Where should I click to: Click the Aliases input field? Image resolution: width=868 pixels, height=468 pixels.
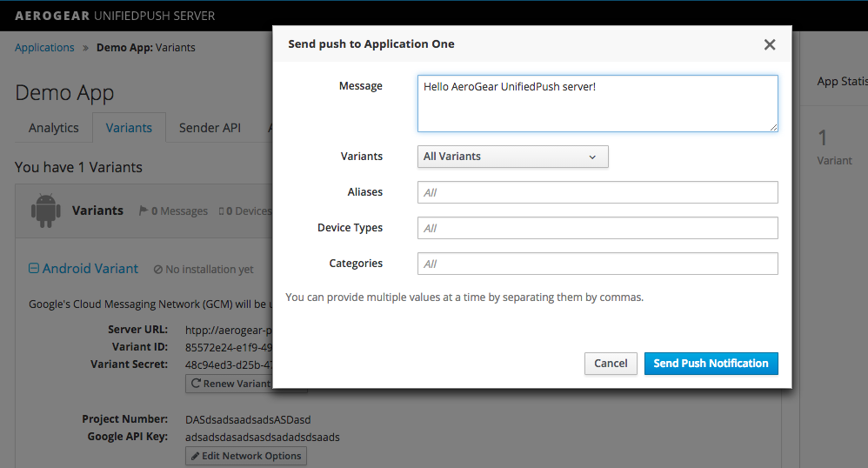tap(598, 192)
